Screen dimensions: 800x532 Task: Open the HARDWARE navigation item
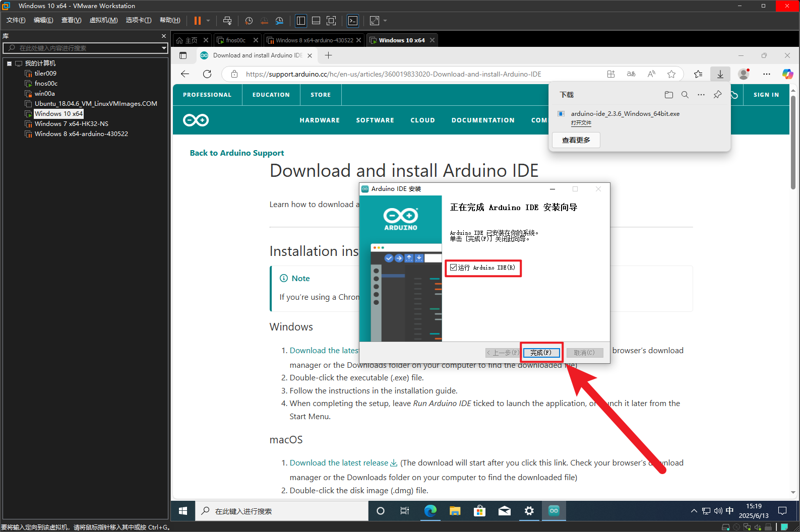point(320,120)
